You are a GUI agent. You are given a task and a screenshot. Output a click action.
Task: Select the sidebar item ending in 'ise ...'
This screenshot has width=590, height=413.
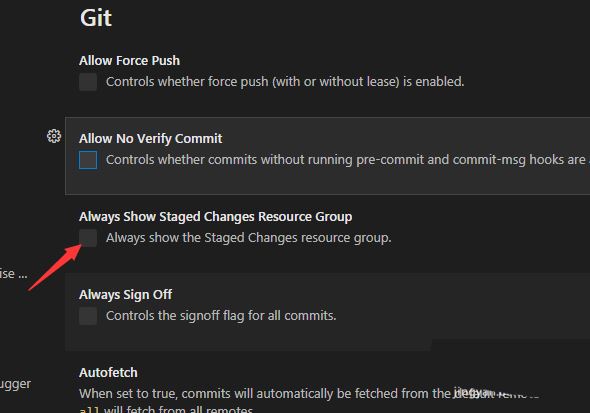click(14, 273)
